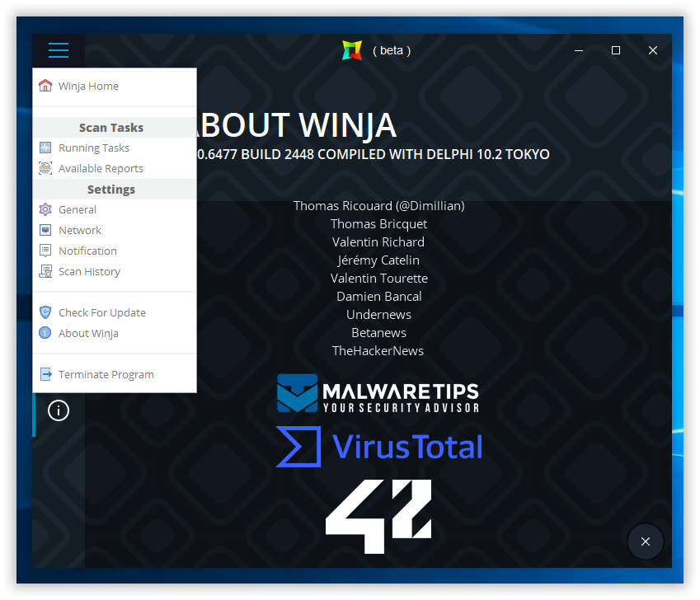The image size is (700, 600).
Task: Click the 42 logo
Action: (378, 516)
